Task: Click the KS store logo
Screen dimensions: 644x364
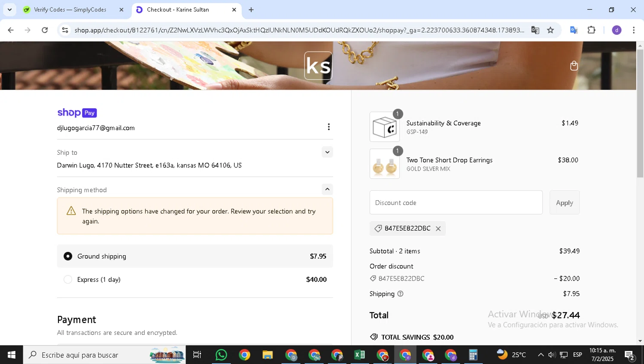Action: 318,66
